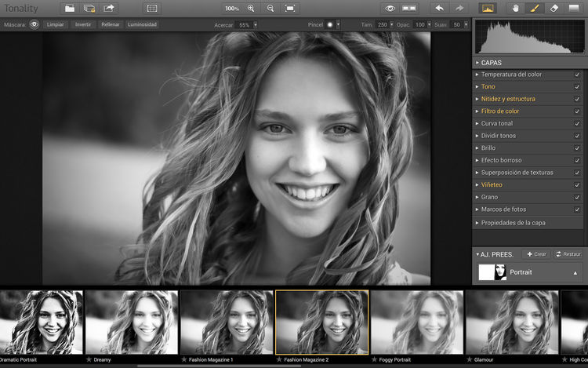The image size is (588, 368).
Task: Select the Glamour preset thumbnail
Action: tap(512, 322)
